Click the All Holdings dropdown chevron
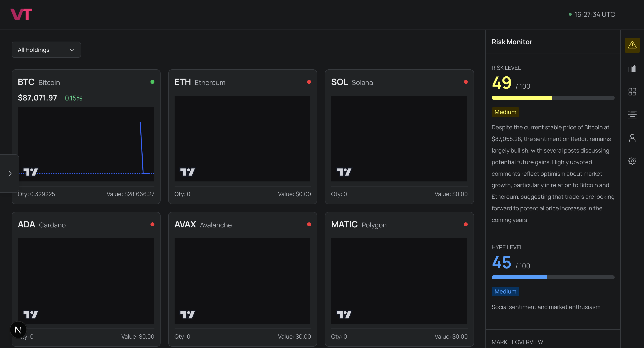The width and height of the screenshot is (644, 348). [72, 50]
